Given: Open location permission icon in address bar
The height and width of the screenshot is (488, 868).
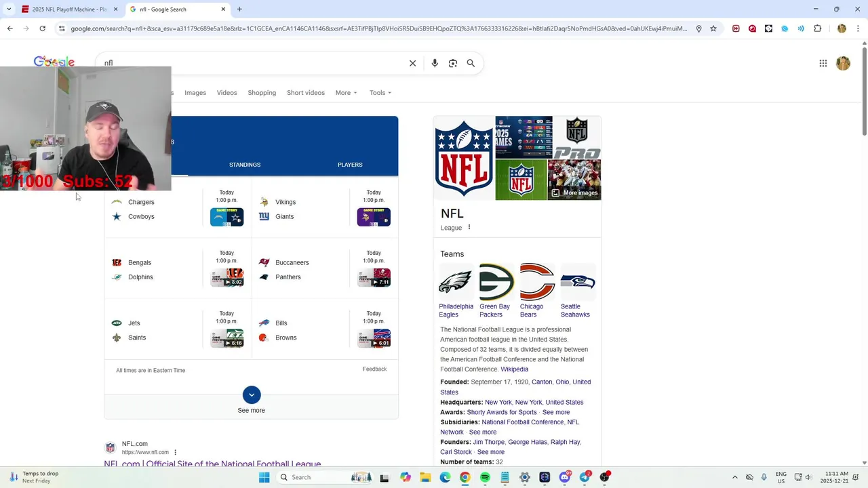Looking at the screenshot, I should (698, 28).
